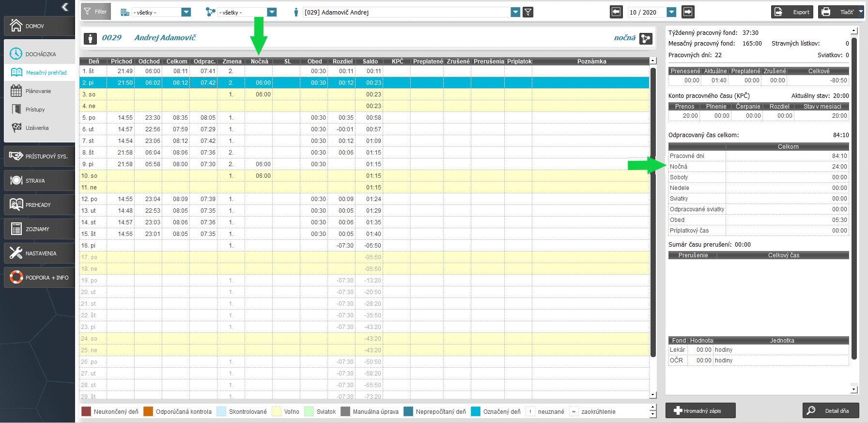Select the row 5. po
This screenshot has height=423, width=868.
click(364, 118)
